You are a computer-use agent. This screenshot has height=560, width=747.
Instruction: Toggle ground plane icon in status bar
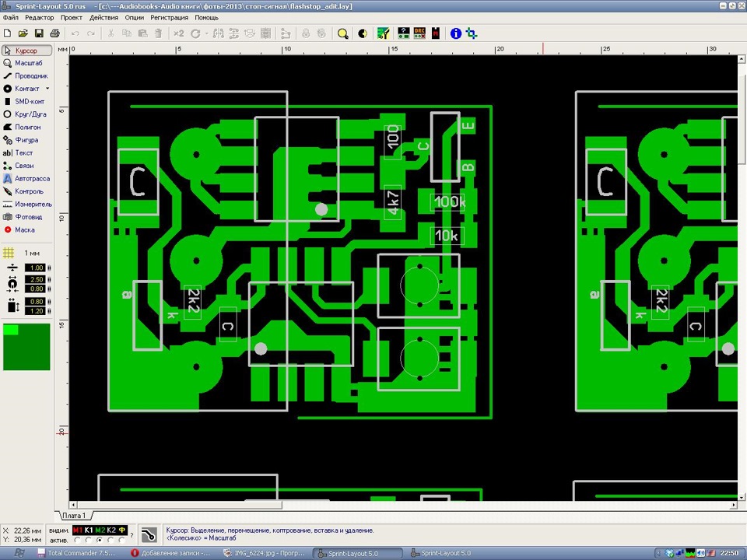tap(149, 534)
